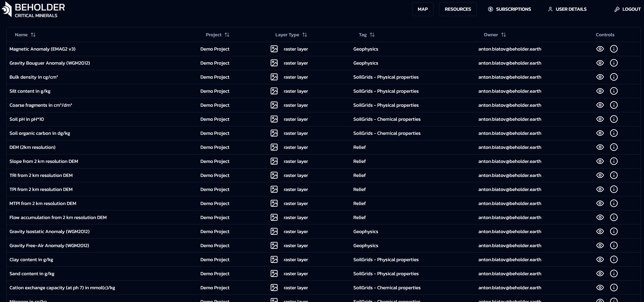Image resolution: width=644 pixels, height=302 pixels.
Task: Open info for Gravity Bouguer Anomaly (WGM2012)
Action: (614, 63)
